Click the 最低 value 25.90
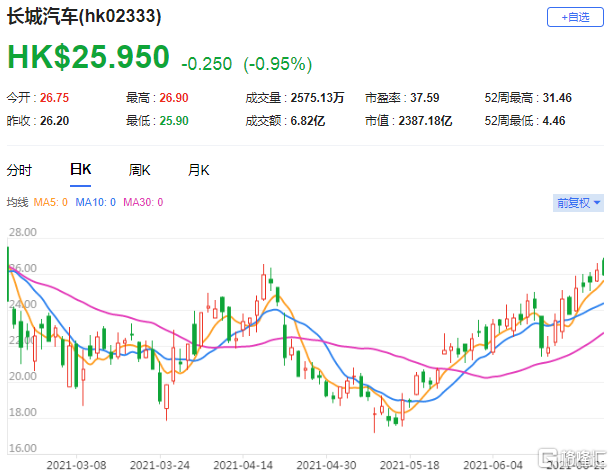This screenshot has height=475, width=613. [174, 121]
